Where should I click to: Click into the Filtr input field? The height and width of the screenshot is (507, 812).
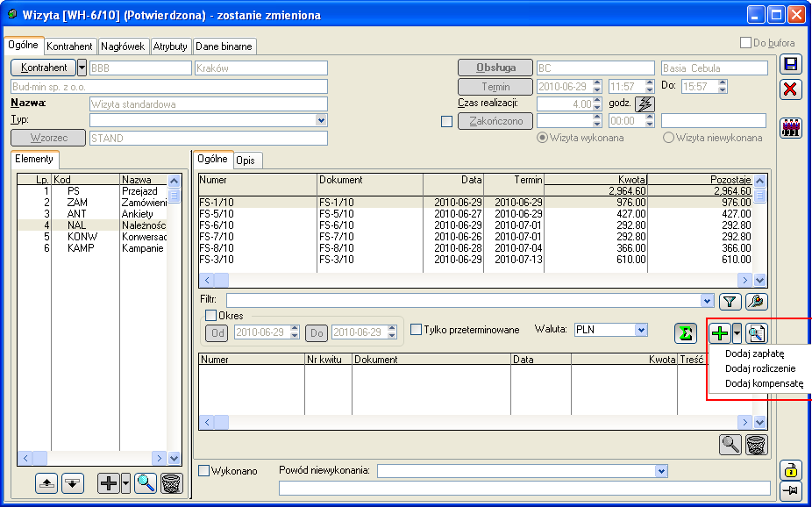464,300
